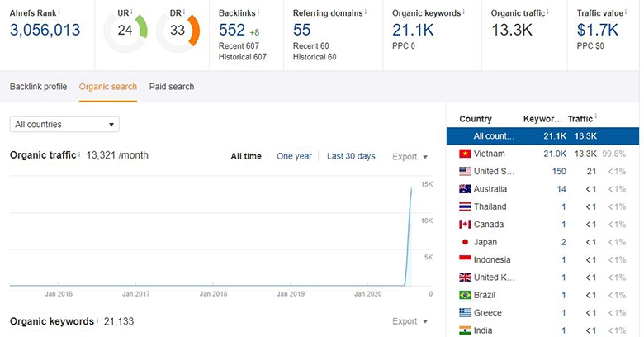The image size is (644, 337).
Task: Click the UR 24 gauge
Action: (x=125, y=31)
